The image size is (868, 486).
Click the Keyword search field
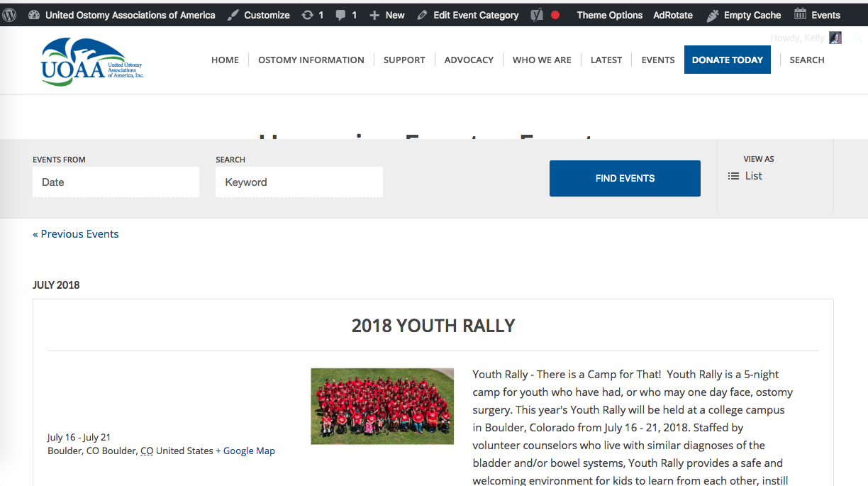[x=299, y=182]
